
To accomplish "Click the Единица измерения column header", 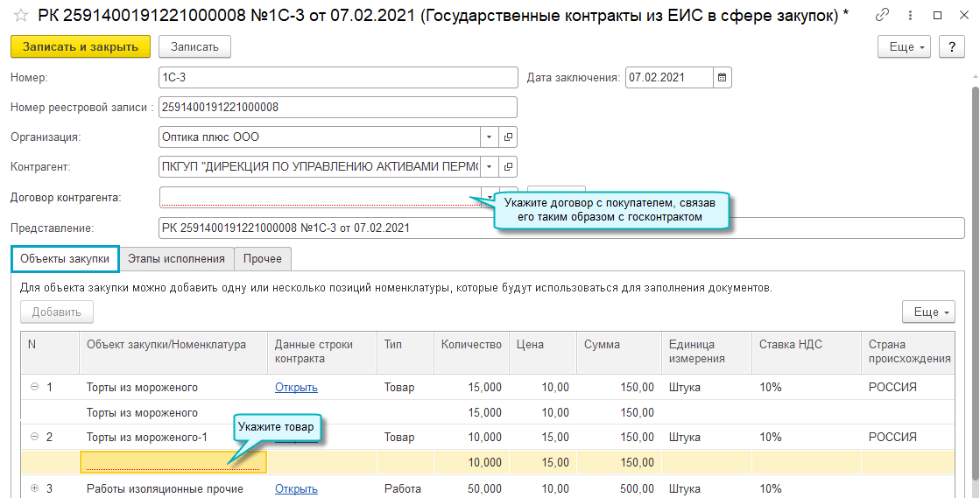I will tap(706, 352).
